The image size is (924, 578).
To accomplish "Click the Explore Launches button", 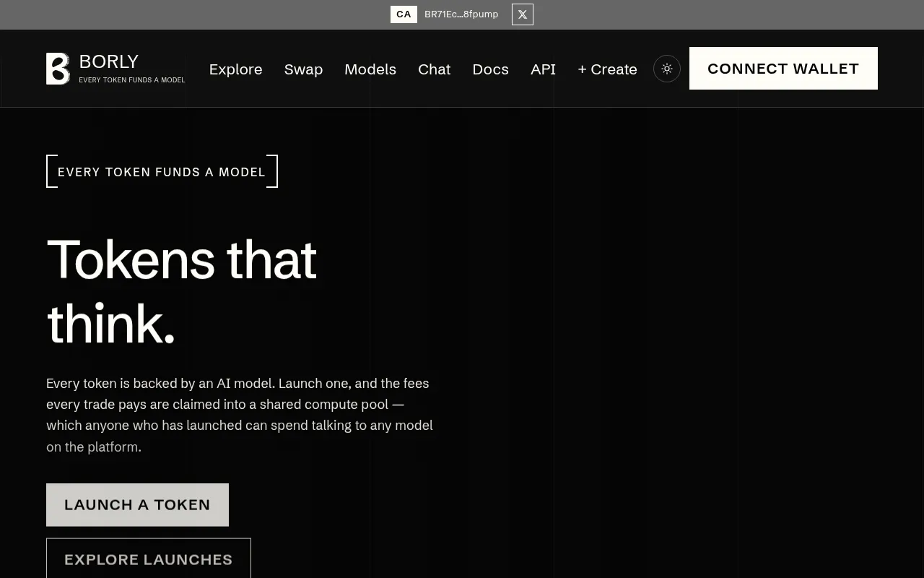I will [x=149, y=559].
